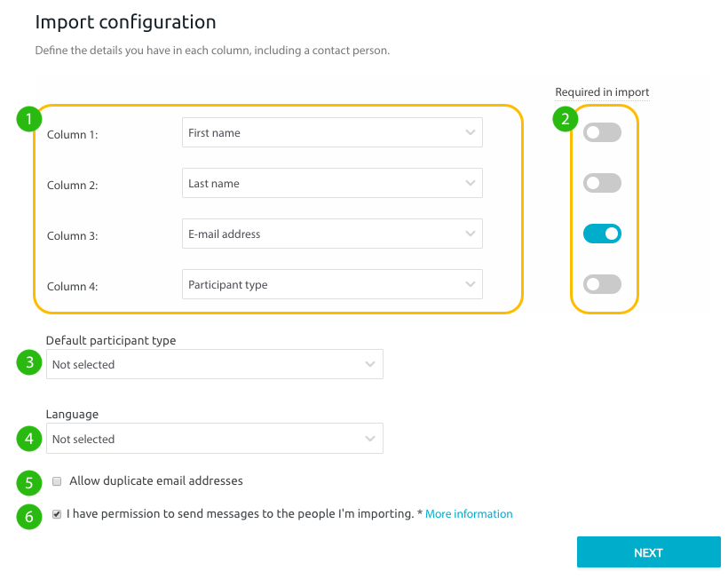Screen dimensions: 728x579
Task: Expand the Language selection dropdown
Action: point(215,438)
